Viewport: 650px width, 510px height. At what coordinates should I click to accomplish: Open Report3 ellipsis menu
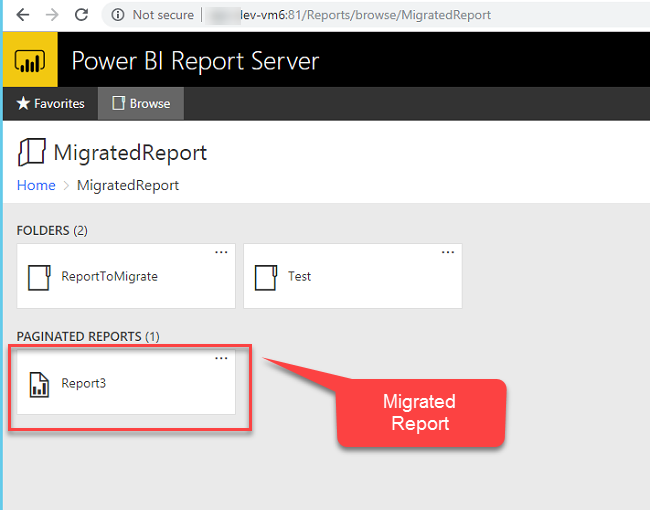(221, 358)
